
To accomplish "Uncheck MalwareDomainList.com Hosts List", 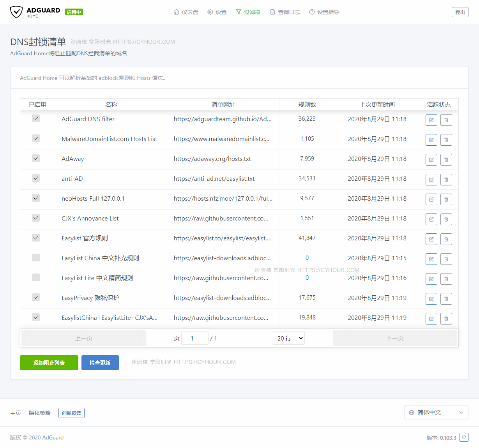I will pyautogui.click(x=36, y=138).
